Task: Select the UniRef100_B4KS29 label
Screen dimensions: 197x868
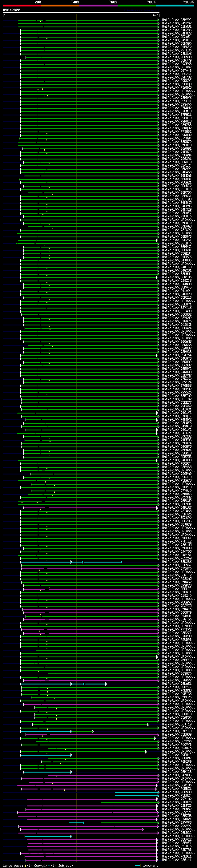Action: point(176,209)
